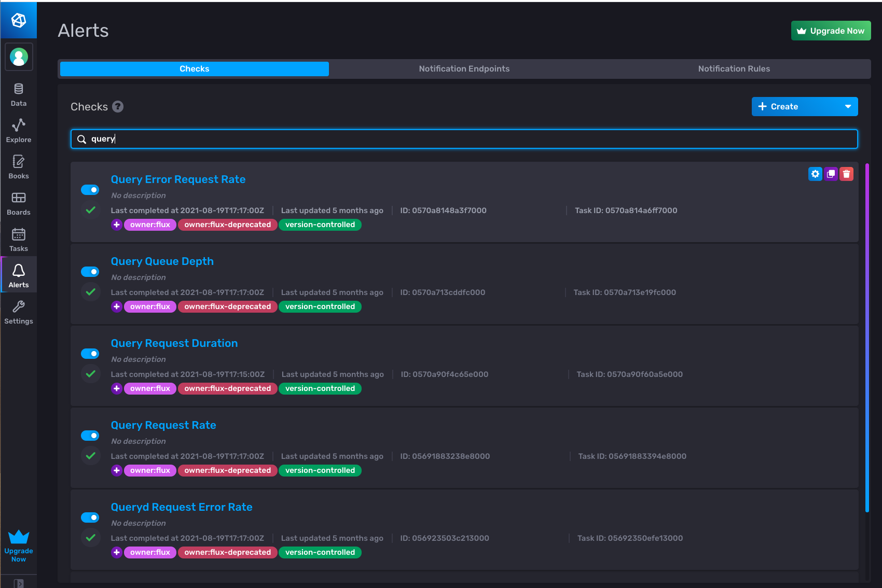Image resolution: width=882 pixels, height=588 pixels.
Task: Delete Query Error Request Rate with trash icon
Action: click(846, 174)
